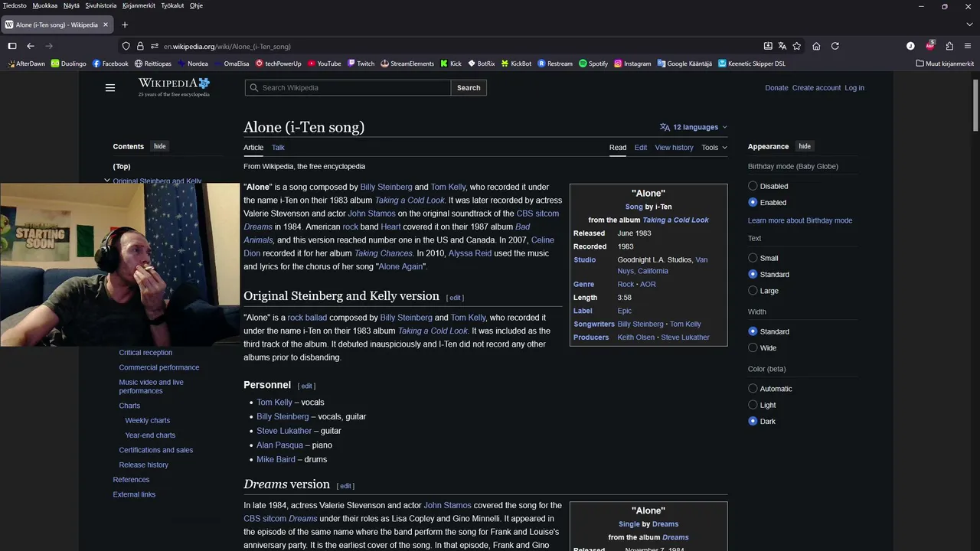The image size is (980, 551).
Task: Click the install page icon in address bar
Action: click(768, 46)
